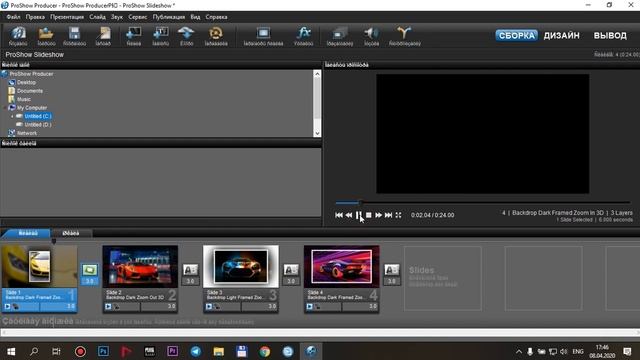Add a title slide using toolbar icon
This screenshot has width=640, height=360.
tap(160, 36)
